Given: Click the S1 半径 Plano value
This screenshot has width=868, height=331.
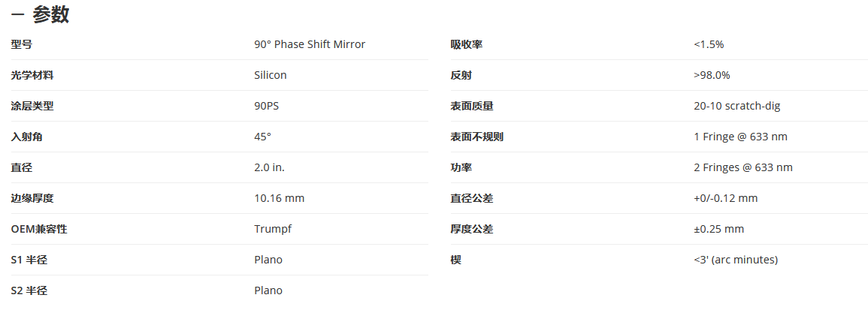Looking at the screenshot, I should coord(268,260).
